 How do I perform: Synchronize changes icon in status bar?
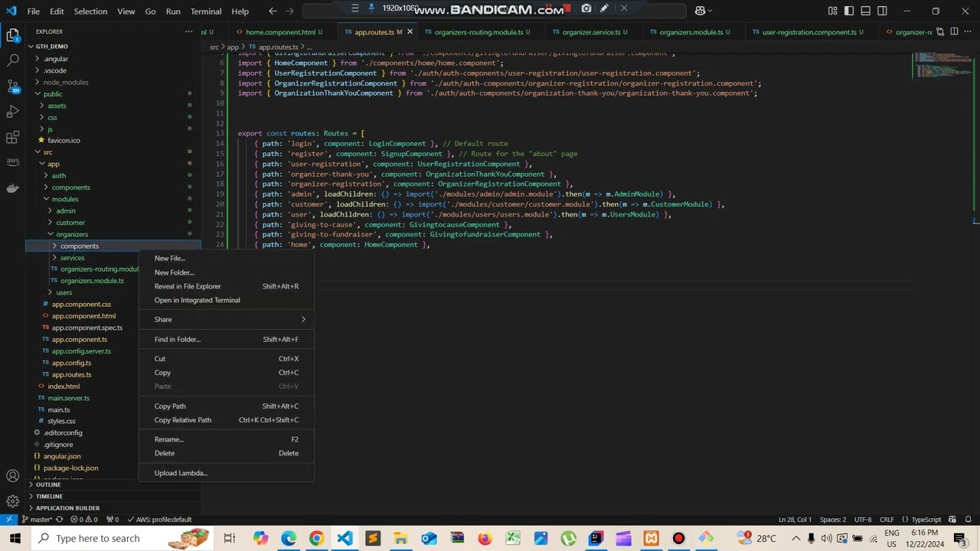coord(59,520)
